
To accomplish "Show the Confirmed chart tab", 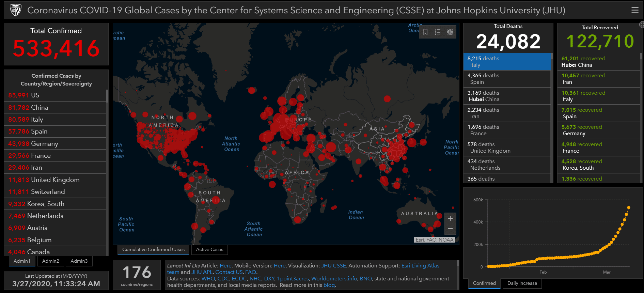I will 484,283.
